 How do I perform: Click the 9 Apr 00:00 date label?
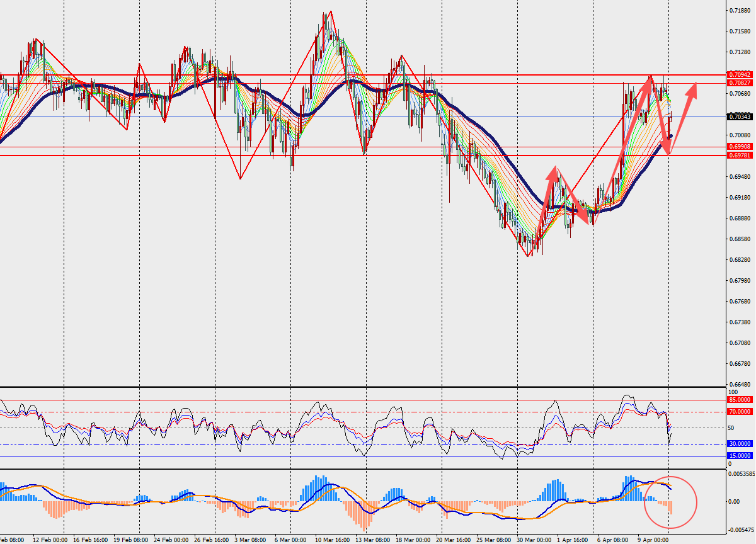pyautogui.click(x=653, y=540)
